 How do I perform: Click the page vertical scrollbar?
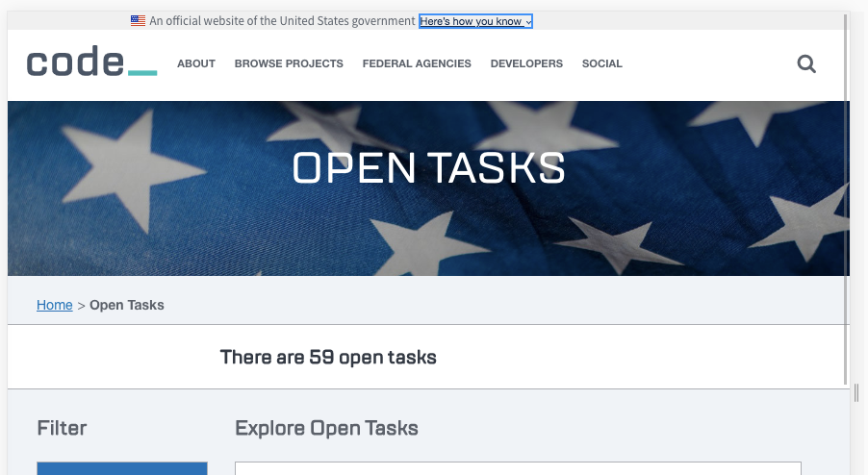(x=846, y=199)
